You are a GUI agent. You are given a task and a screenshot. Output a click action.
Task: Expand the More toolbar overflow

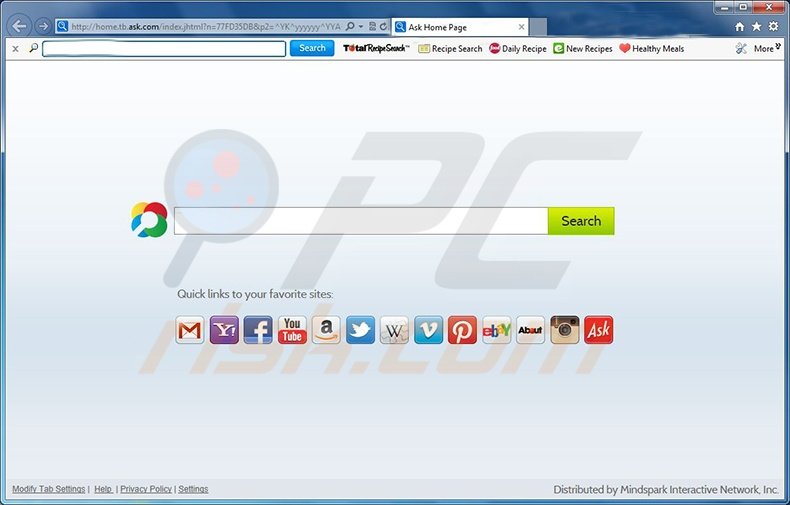point(767,48)
